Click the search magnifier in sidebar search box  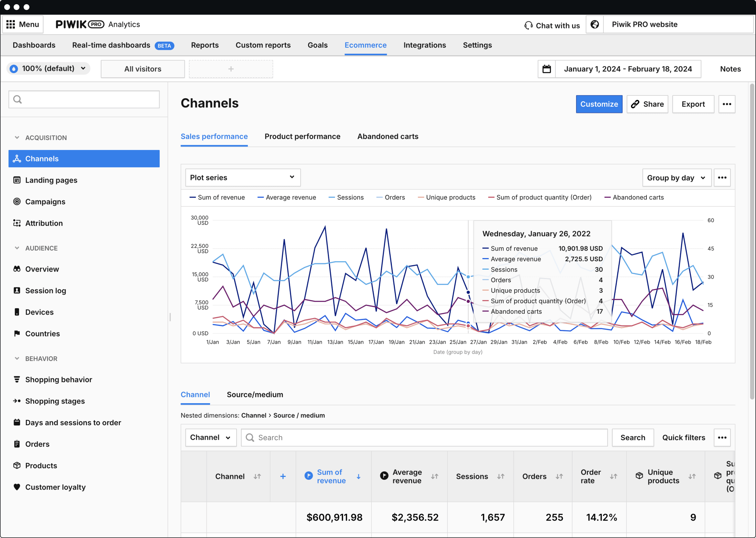click(x=17, y=99)
